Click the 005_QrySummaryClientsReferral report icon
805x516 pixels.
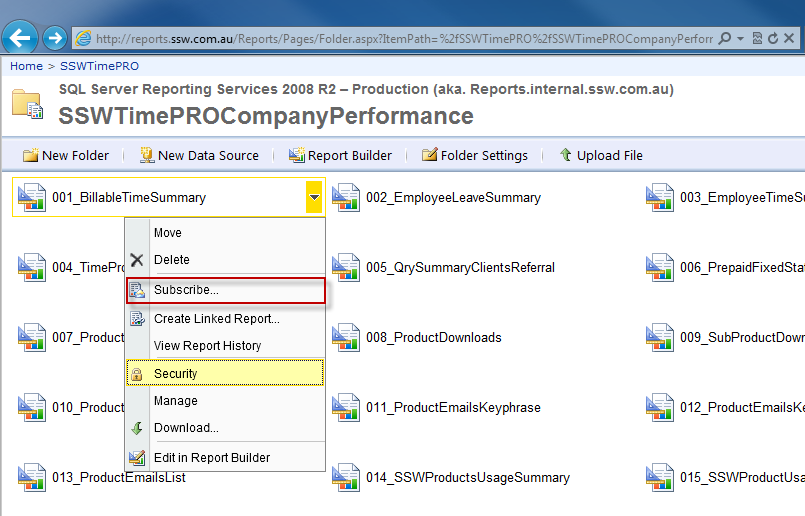coord(346,268)
